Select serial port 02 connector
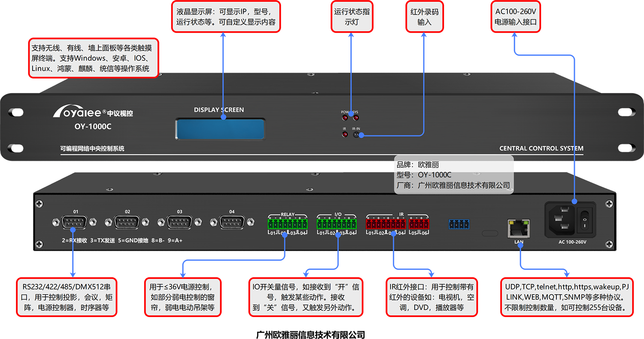 [x=128, y=222]
